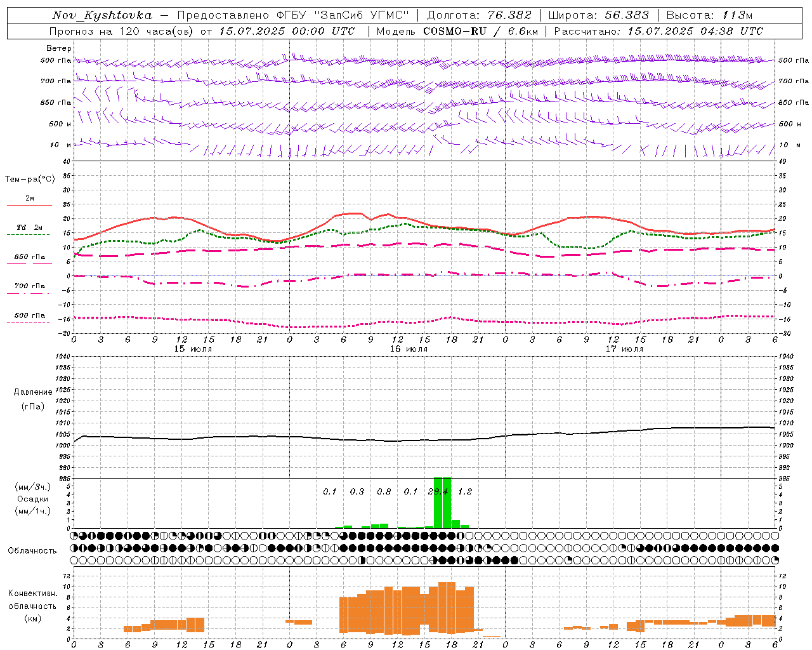Click the 29.4 precipitation total value
This screenshot has height=650, width=812.
tap(438, 491)
